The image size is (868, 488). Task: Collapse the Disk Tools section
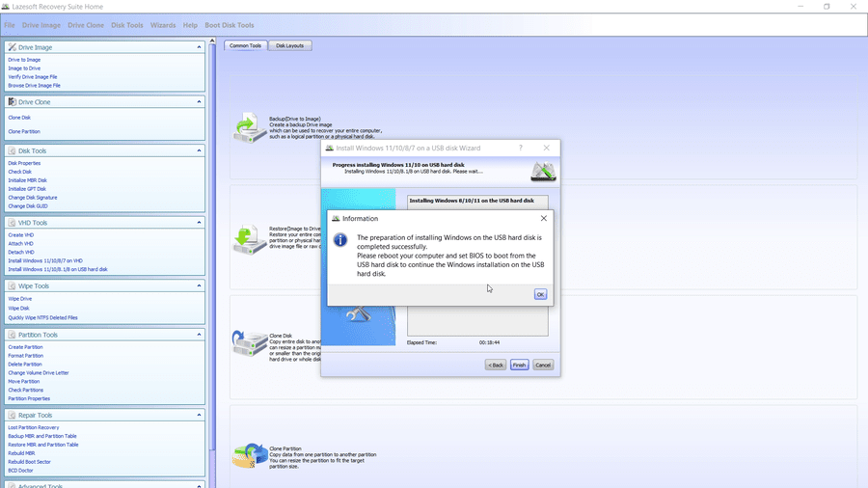[199, 150]
